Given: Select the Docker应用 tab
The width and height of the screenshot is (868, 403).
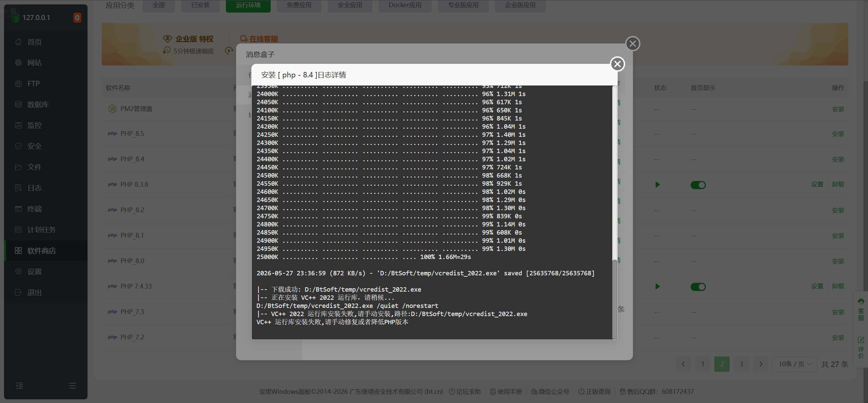Looking at the screenshot, I should click(x=405, y=5).
